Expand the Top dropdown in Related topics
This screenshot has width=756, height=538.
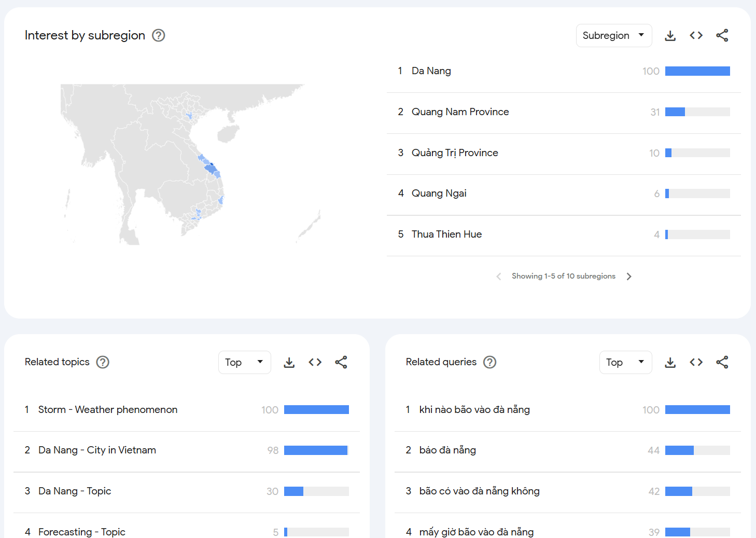point(244,363)
